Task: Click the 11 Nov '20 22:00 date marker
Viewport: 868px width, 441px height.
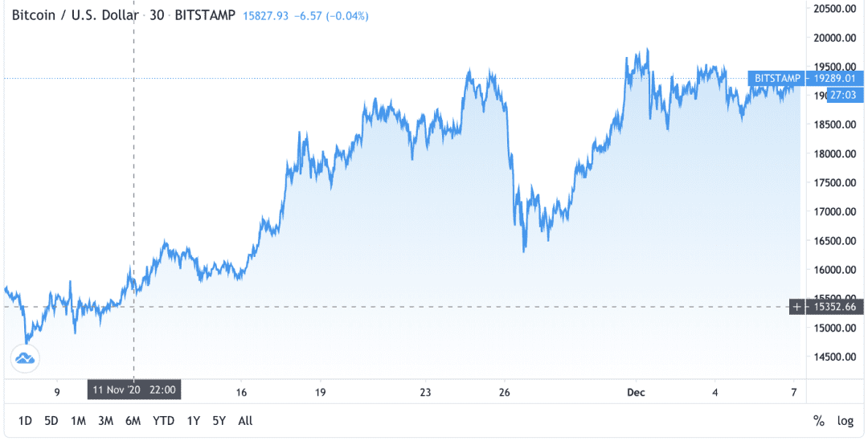Action: [x=134, y=390]
